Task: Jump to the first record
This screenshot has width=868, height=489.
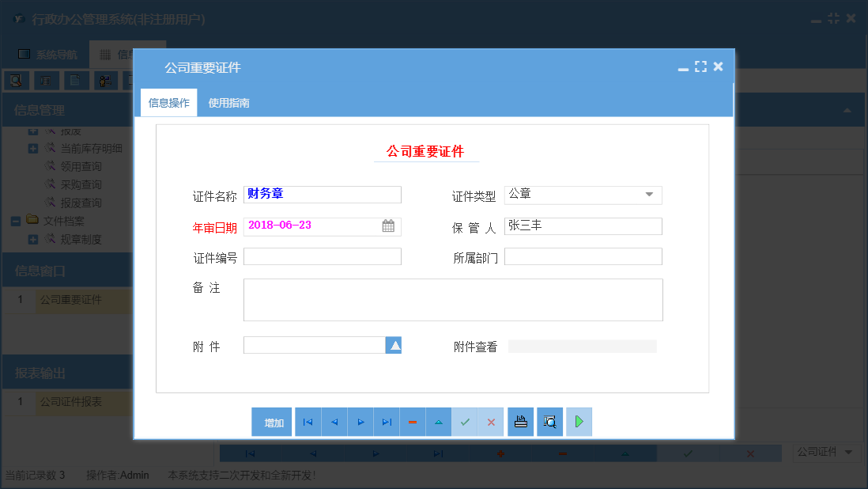Action: point(308,422)
